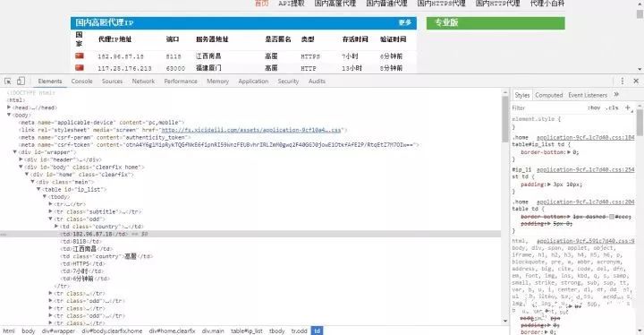Activate the inspect element picker icon
The height and width of the screenshot is (335, 644).
click(x=8, y=82)
